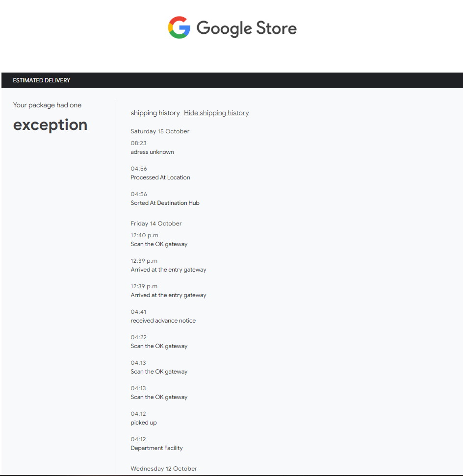Click the Google G logo

point(179,27)
